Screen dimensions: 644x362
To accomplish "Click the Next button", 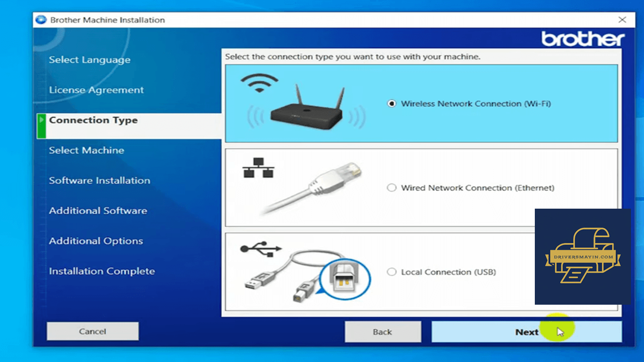I will [527, 332].
